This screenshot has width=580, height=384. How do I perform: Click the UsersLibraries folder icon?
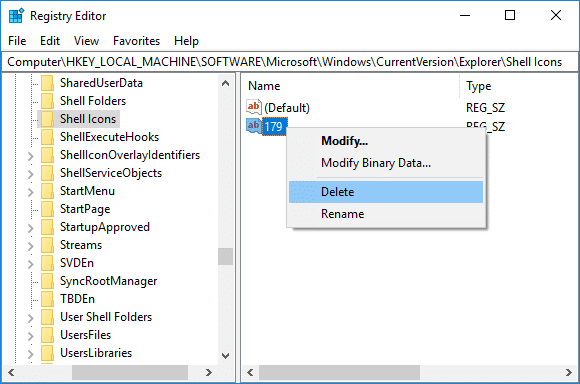point(47,353)
